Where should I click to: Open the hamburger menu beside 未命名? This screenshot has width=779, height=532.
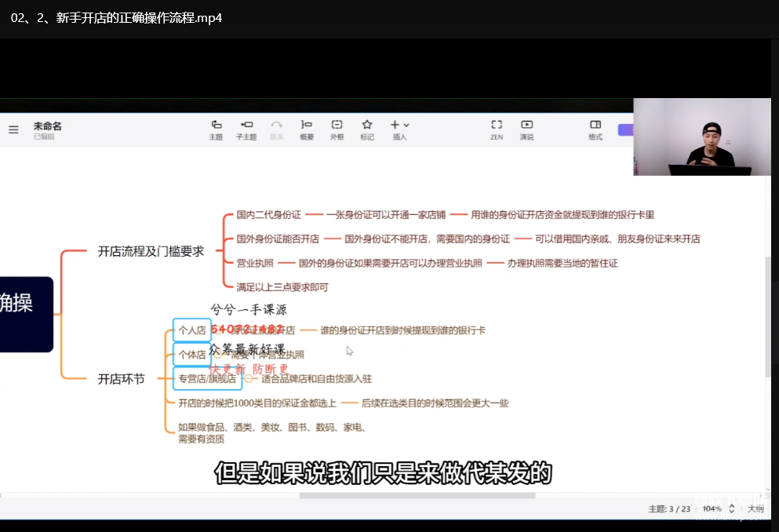pos(13,130)
